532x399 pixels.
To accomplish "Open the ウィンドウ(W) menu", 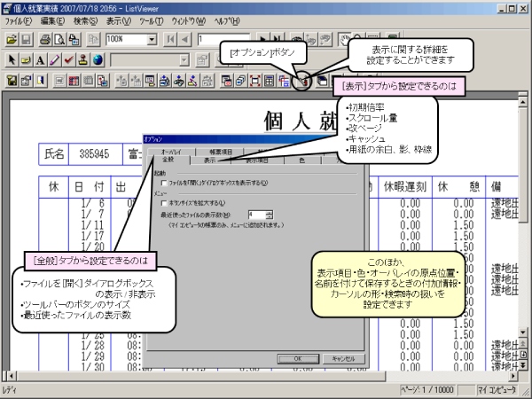I will [188, 21].
